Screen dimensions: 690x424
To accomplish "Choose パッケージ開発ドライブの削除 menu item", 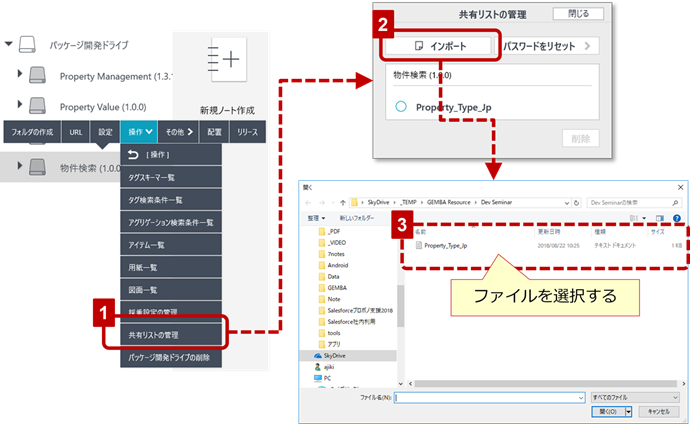I will (x=171, y=357).
